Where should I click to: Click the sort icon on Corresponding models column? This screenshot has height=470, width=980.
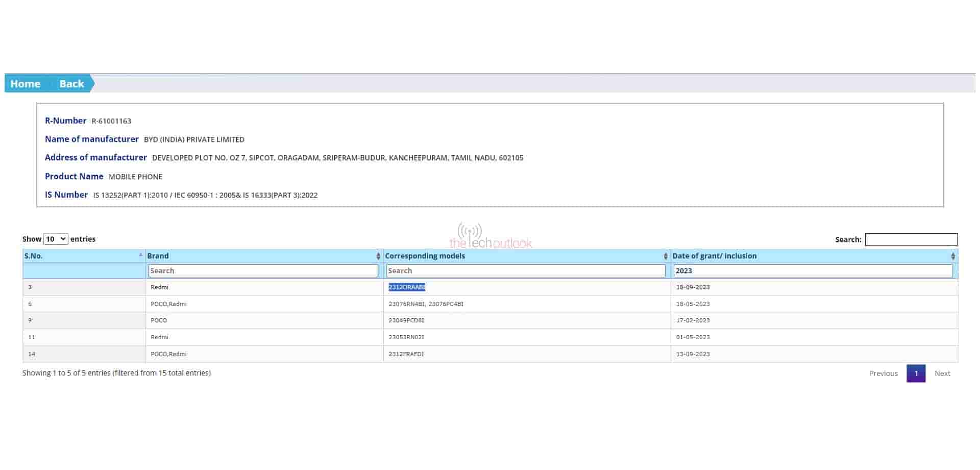pos(665,255)
